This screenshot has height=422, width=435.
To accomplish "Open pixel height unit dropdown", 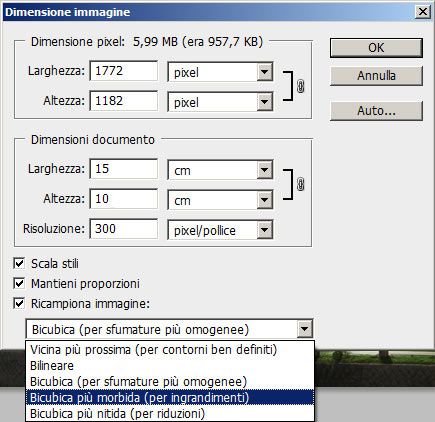I will [x=265, y=102].
